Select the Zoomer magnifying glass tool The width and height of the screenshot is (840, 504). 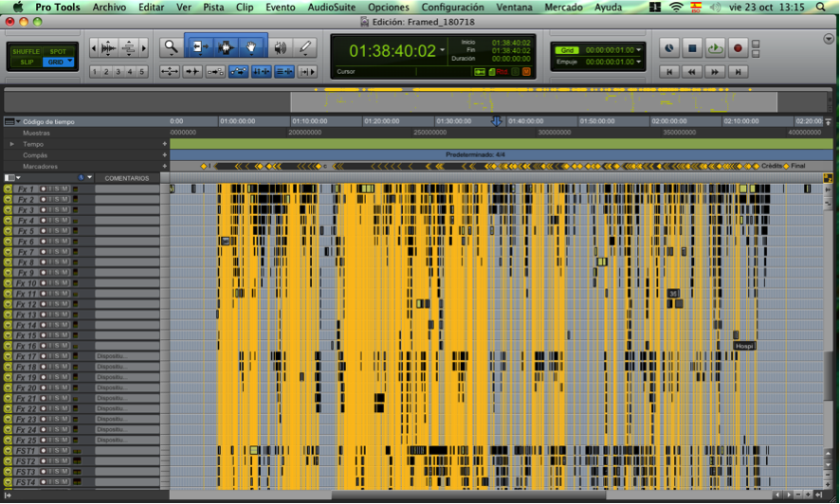tap(171, 46)
